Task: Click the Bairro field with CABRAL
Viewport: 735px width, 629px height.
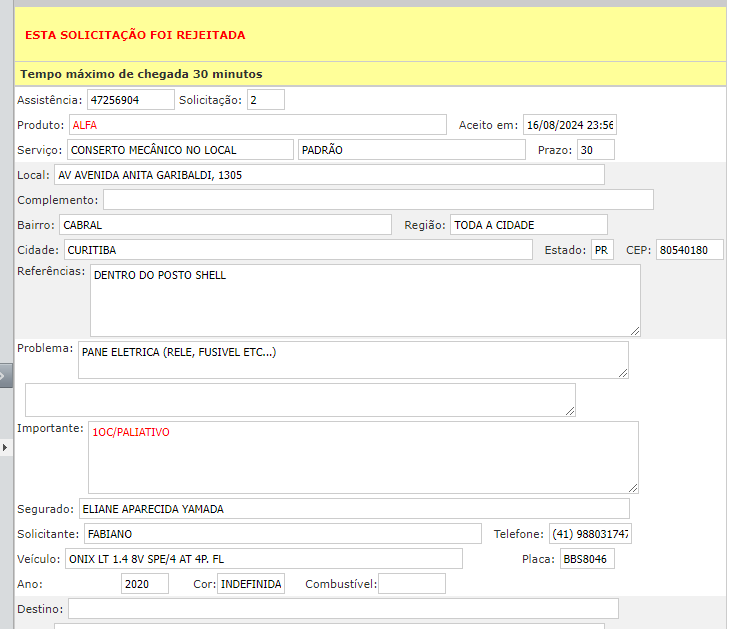Action: tap(225, 225)
